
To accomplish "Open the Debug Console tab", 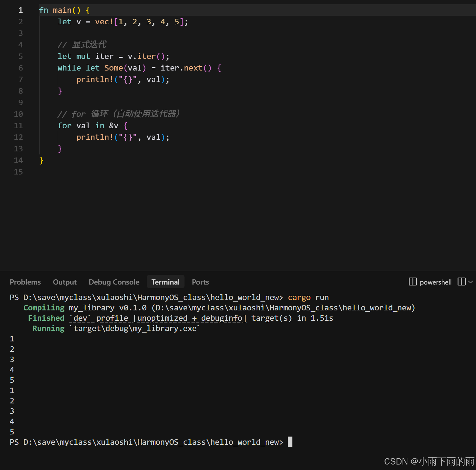I will tap(114, 282).
